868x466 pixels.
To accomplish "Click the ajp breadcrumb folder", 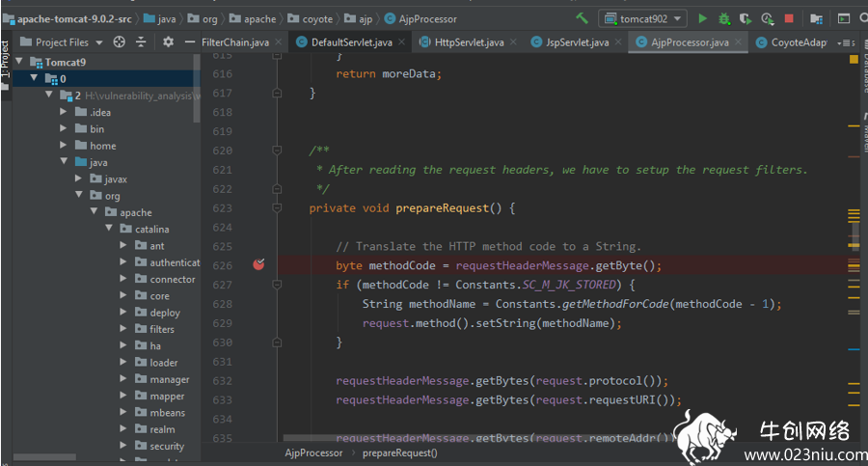I will (358, 19).
